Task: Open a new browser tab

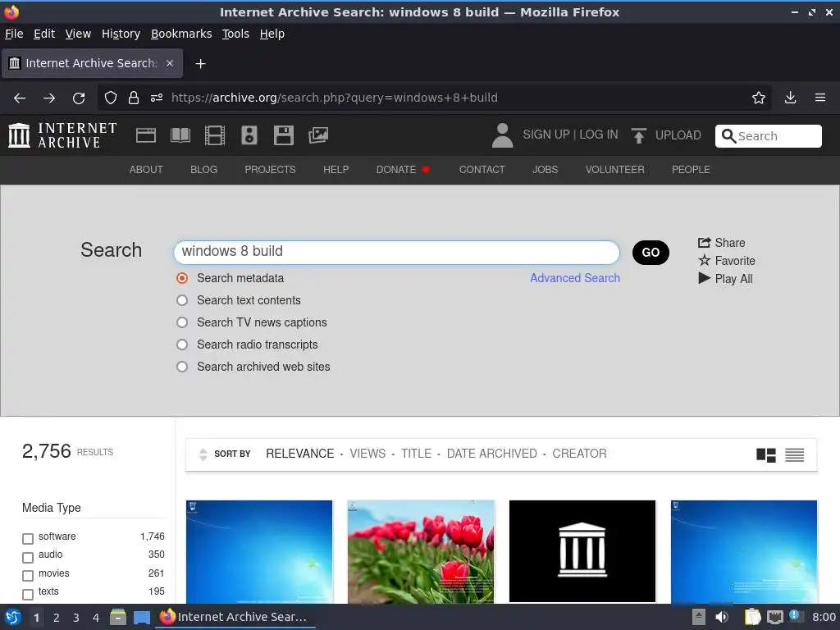Action: coord(200,64)
